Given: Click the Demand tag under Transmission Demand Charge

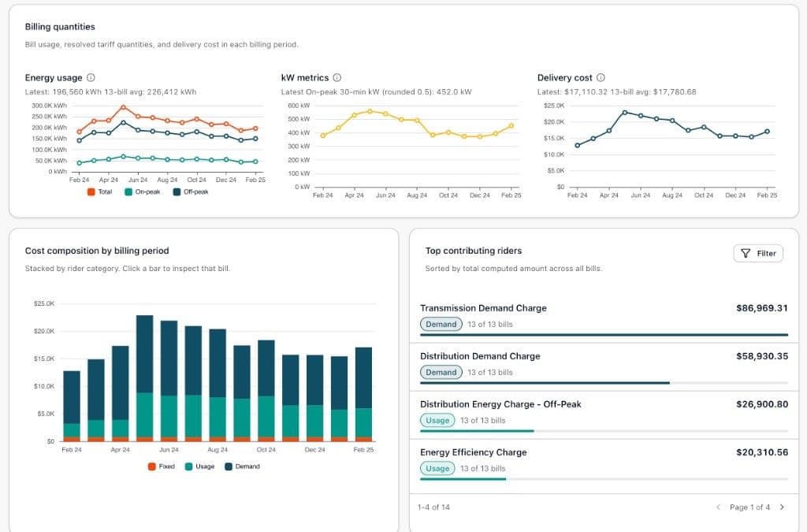Looking at the screenshot, I should (441, 324).
